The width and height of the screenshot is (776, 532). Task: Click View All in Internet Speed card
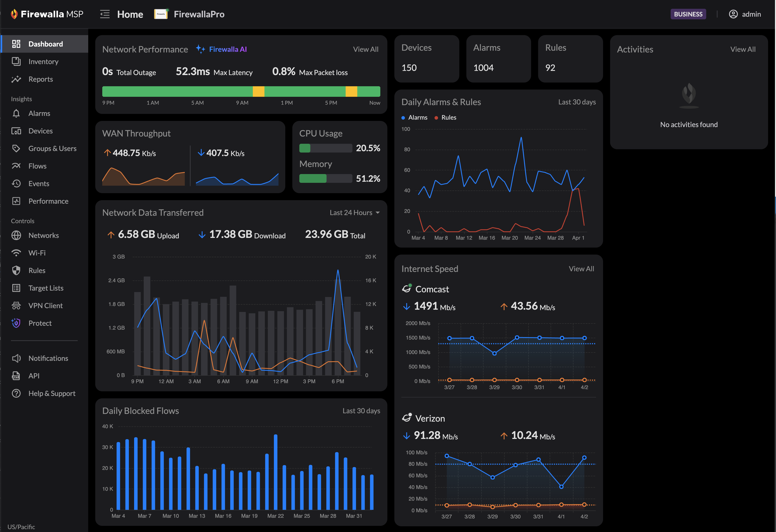click(x=581, y=269)
